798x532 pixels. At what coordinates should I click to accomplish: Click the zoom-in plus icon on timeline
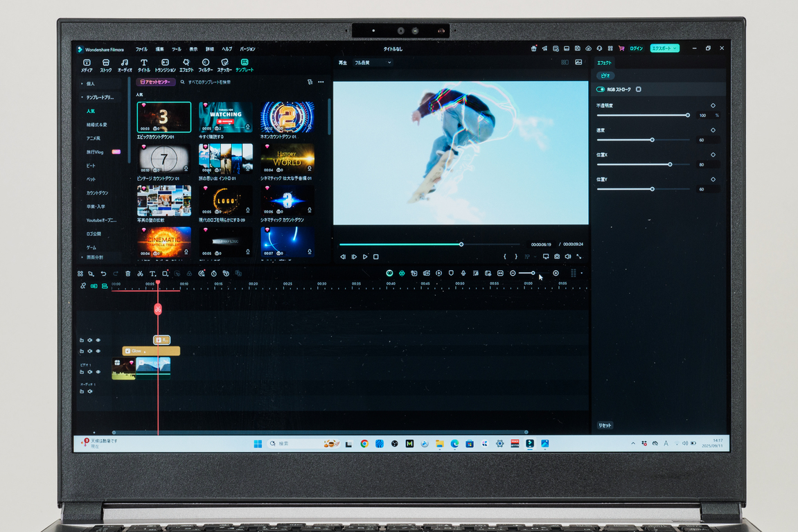pos(556,274)
